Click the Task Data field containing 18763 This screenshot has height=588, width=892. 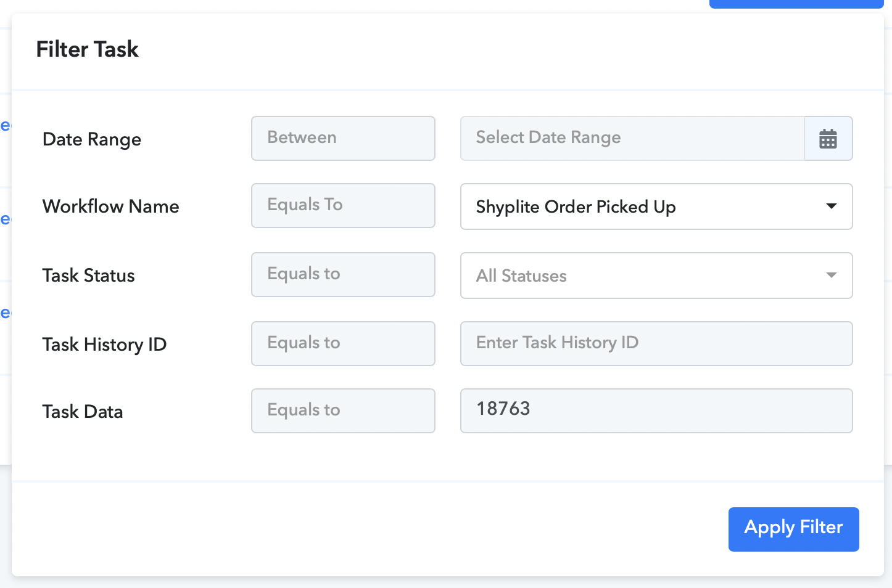(x=656, y=410)
